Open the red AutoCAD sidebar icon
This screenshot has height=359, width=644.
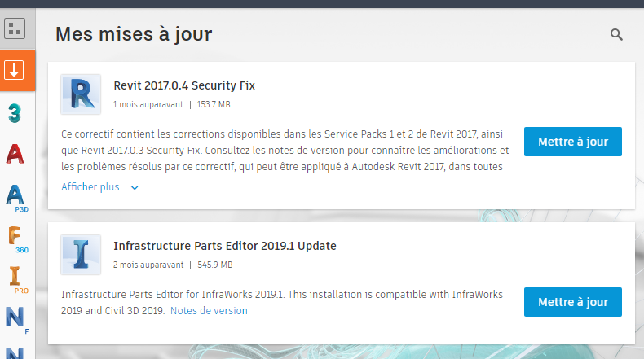[x=15, y=153]
